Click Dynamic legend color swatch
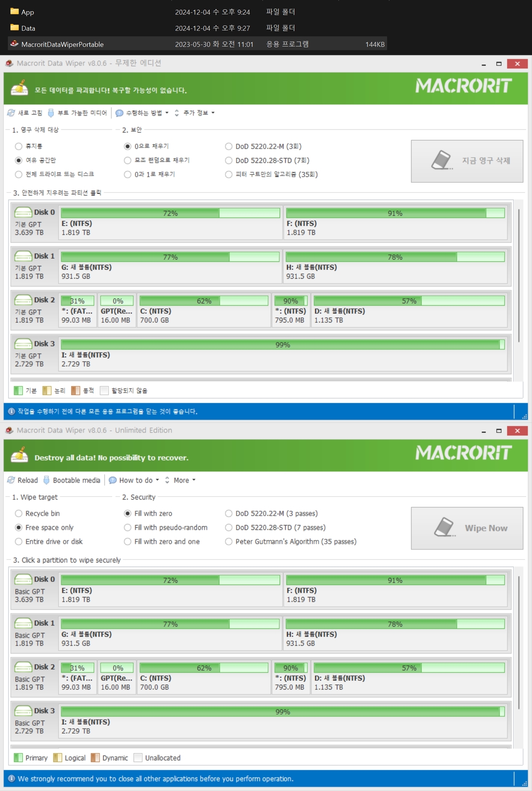 coord(95,758)
